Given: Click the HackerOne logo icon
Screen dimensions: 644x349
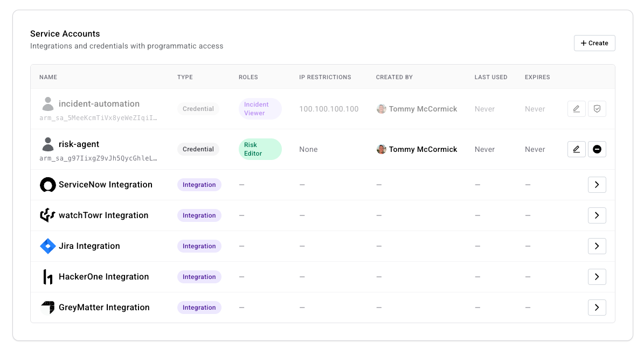Looking at the screenshot, I should tap(47, 277).
